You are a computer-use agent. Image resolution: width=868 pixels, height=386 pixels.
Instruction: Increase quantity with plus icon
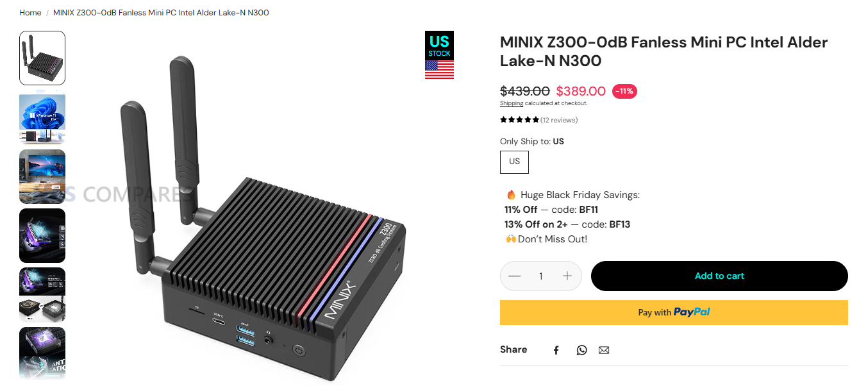click(x=567, y=276)
